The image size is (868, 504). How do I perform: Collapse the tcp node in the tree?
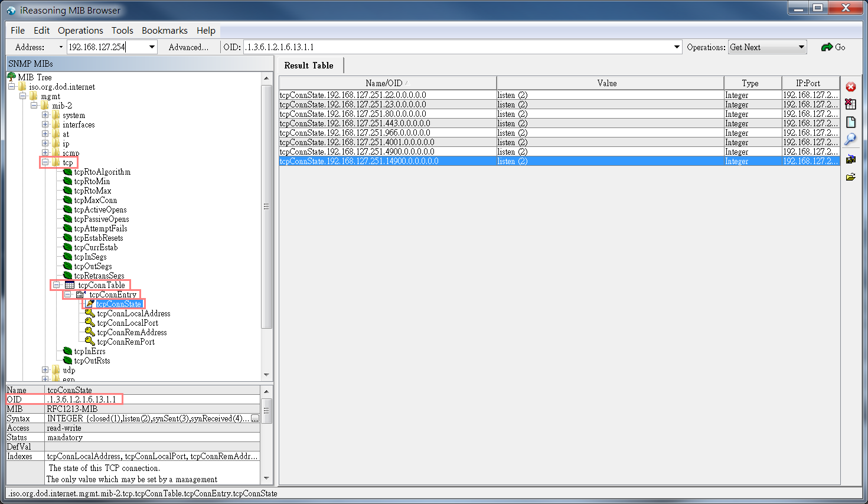point(45,162)
